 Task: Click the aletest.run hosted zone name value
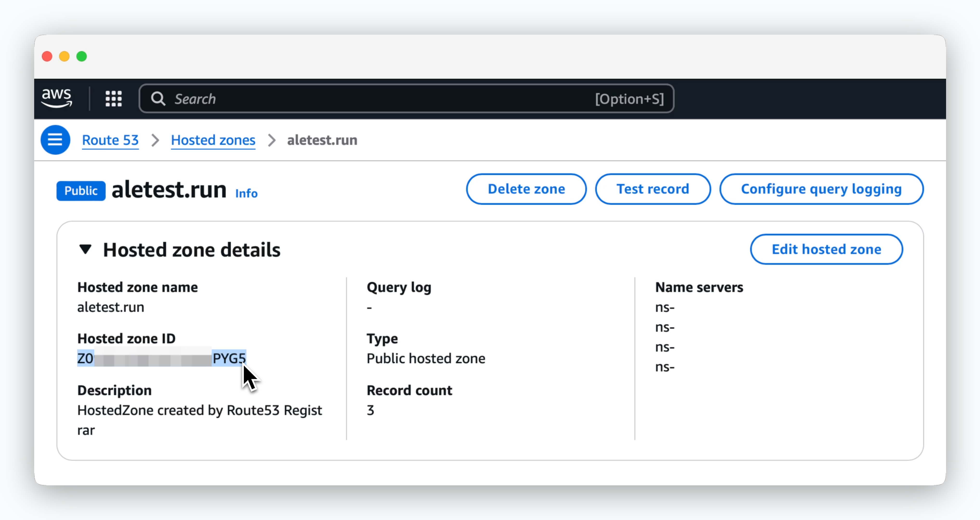tap(111, 307)
